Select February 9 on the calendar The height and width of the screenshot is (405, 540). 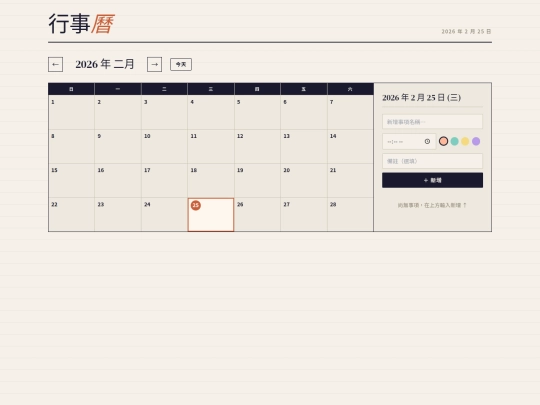(118, 146)
